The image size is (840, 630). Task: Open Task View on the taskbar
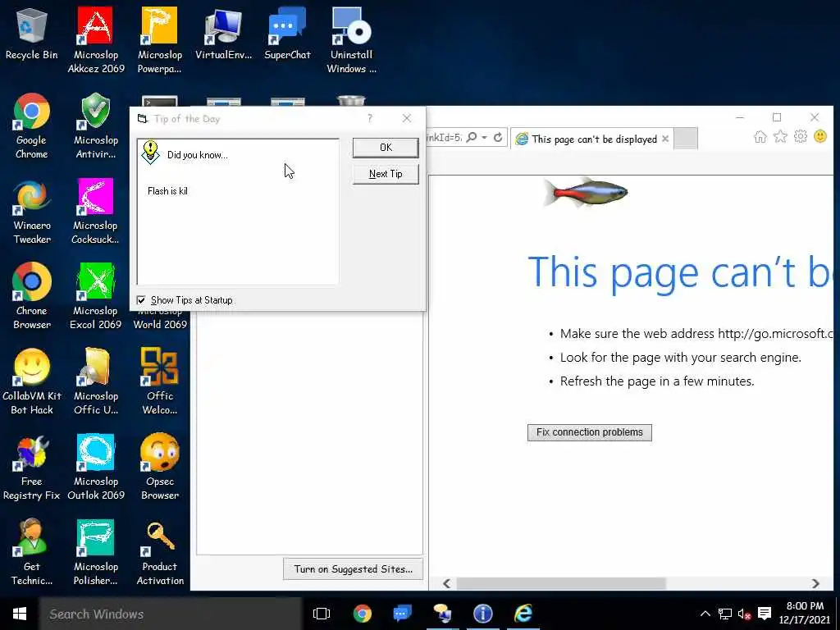(x=322, y=614)
